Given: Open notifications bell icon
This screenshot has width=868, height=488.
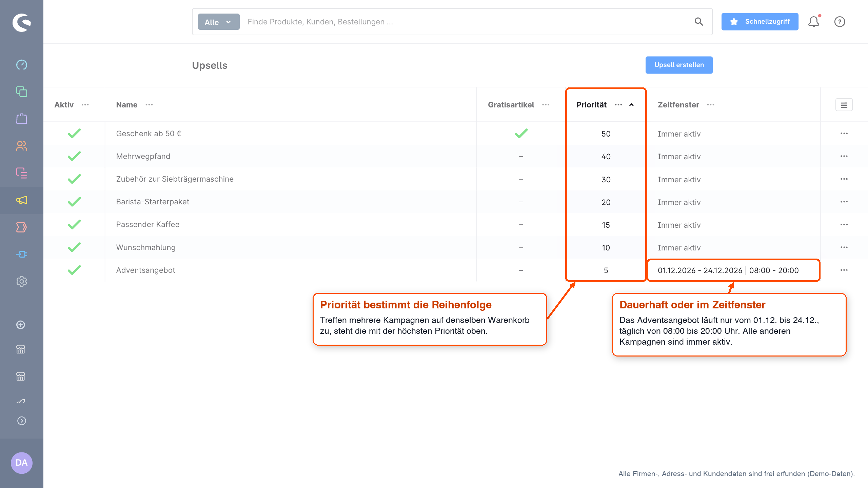Looking at the screenshot, I should click(x=814, y=22).
